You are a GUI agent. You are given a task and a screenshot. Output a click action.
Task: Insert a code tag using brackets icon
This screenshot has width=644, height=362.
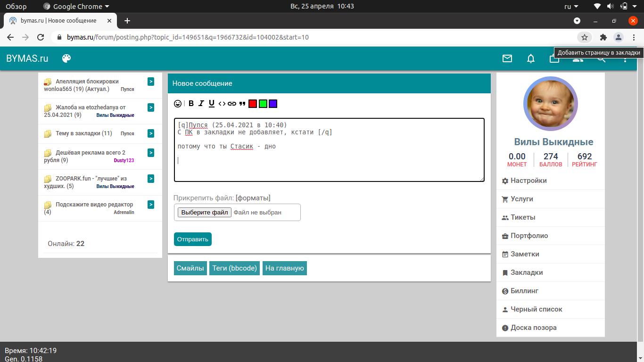click(x=222, y=104)
